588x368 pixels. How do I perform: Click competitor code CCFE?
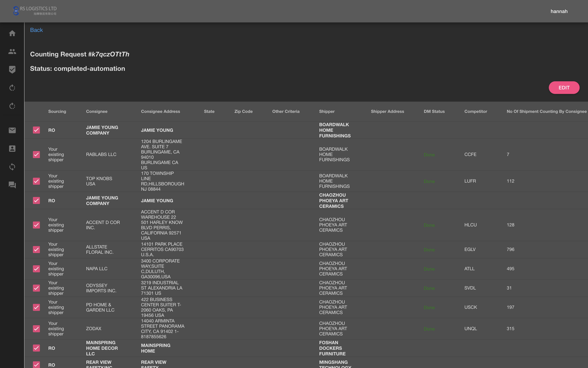click(470, 154)
